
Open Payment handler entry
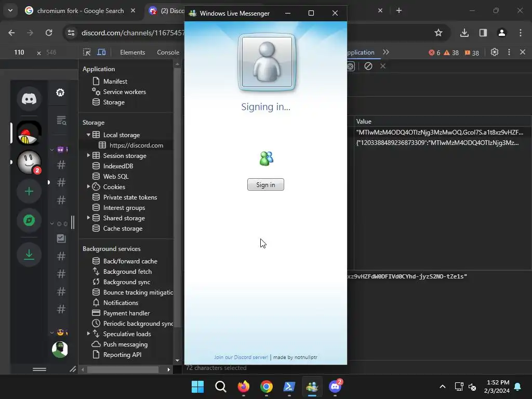coord(126,313)
